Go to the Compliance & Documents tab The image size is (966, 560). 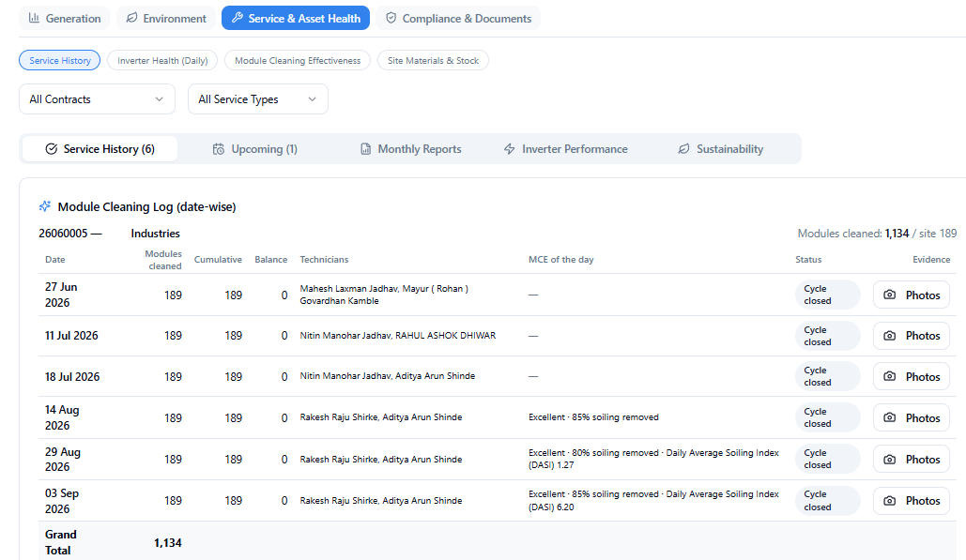coord(458,18)
